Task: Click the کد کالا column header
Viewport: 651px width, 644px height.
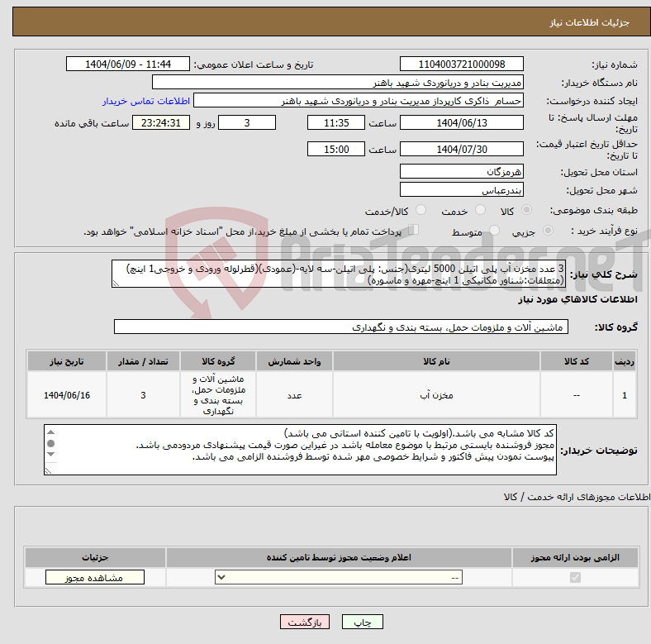Action: [x=577, y=361]
